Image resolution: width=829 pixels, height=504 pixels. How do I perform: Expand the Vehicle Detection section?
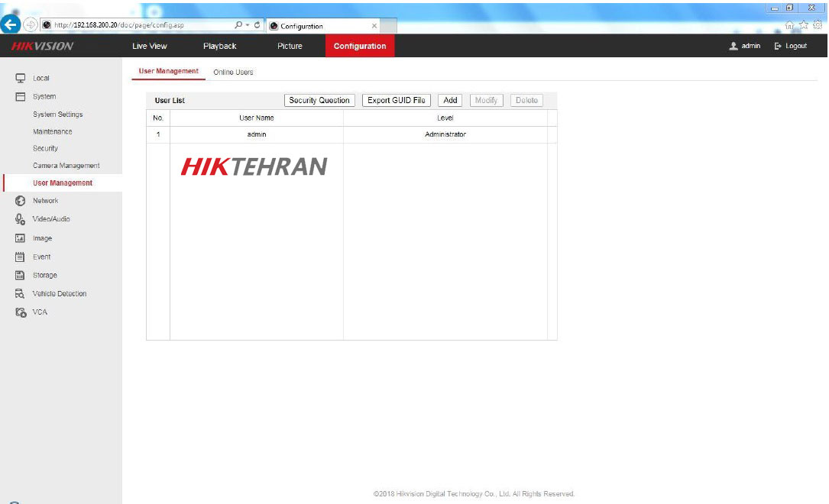pos(60,294)
